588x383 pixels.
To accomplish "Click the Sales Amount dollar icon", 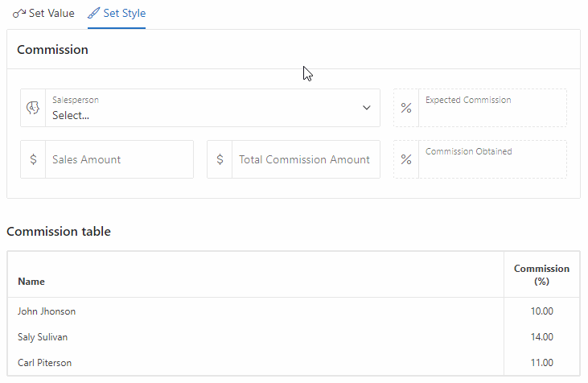I will click(x=33, y=159).
